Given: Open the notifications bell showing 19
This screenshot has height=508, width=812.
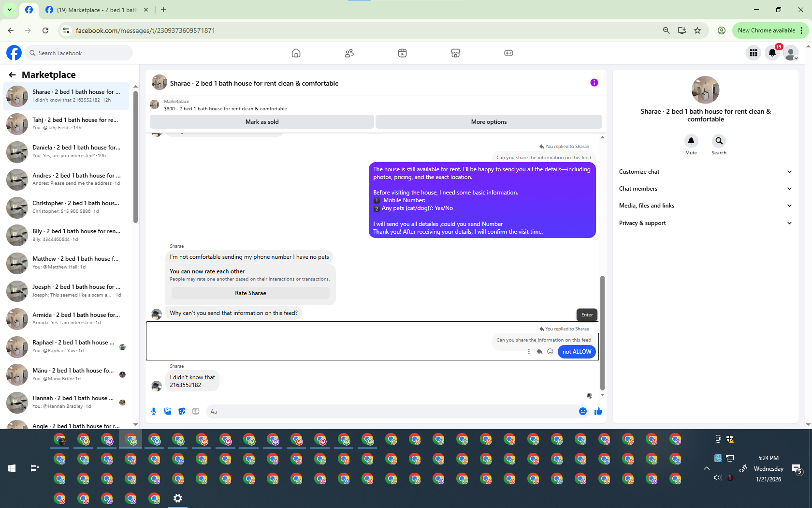Looking at the screenshot, I should coord(772,53).
